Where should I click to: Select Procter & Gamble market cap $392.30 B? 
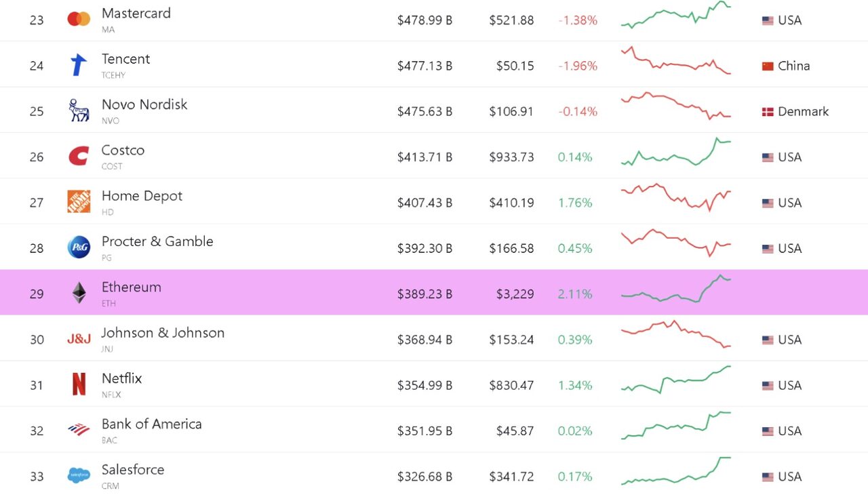(x=425, y=249)
